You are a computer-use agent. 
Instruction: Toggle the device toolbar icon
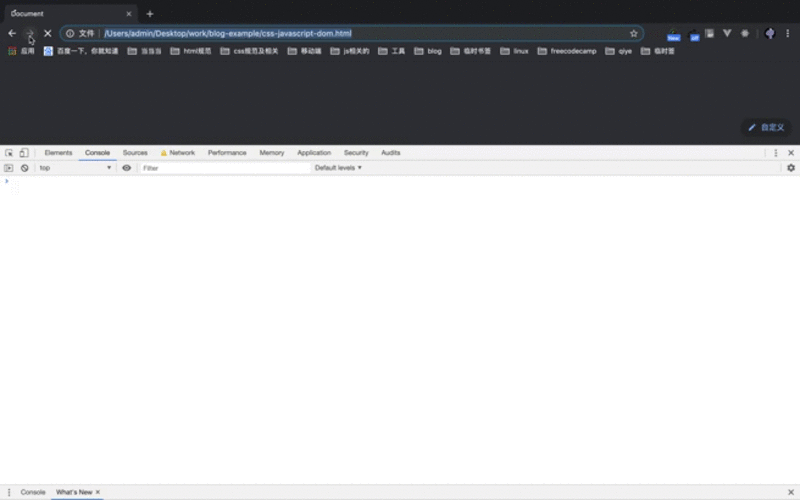24,153
